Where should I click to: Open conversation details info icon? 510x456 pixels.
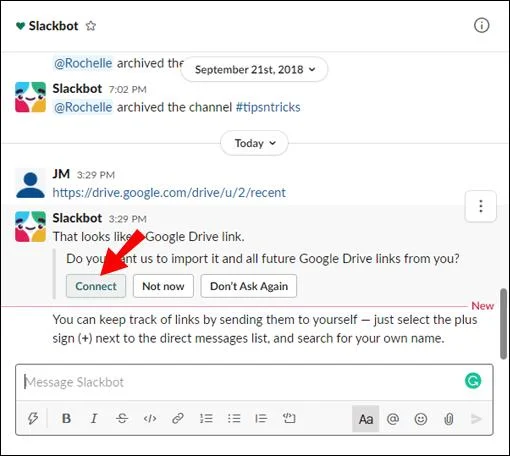pos(481,25)
